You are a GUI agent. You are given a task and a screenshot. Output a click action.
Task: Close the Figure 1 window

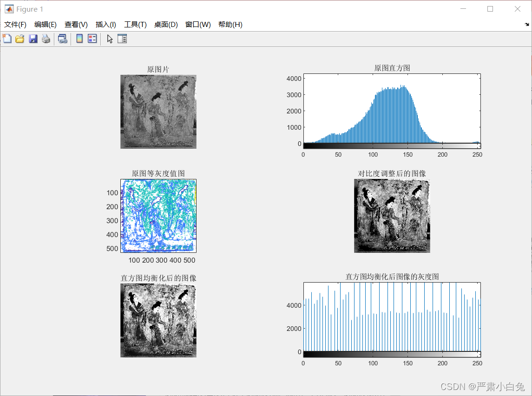[x=518, y=9]
